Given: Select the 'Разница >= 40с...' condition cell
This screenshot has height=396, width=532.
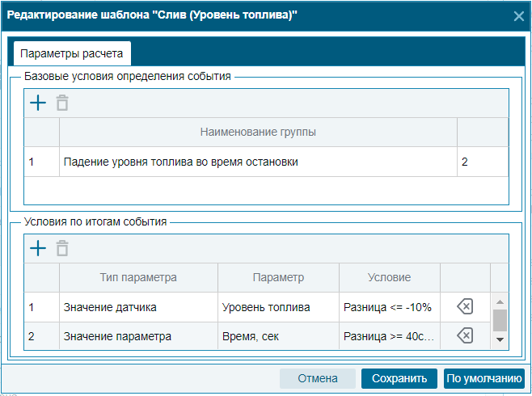Looking at the screenshot, I should (390, 336).
